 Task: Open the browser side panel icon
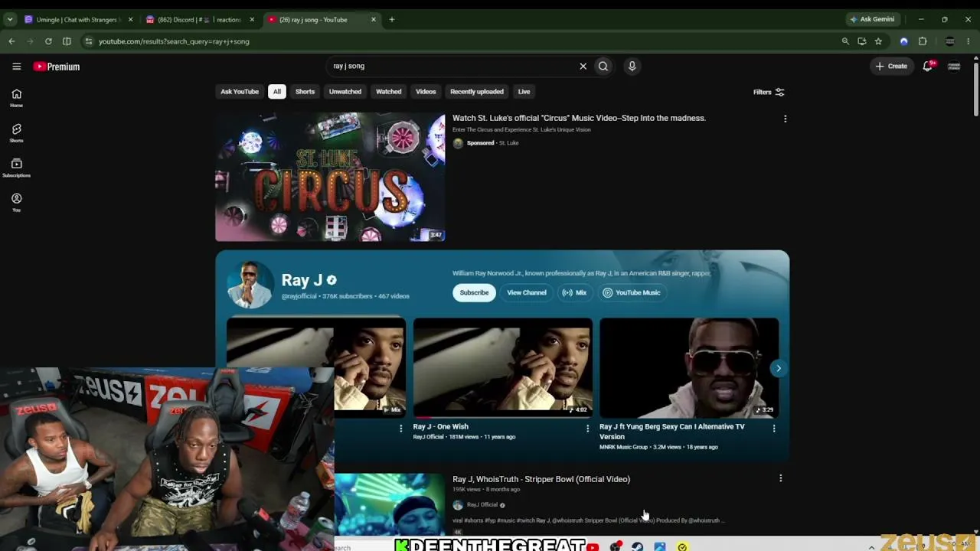tap(67, 41)
